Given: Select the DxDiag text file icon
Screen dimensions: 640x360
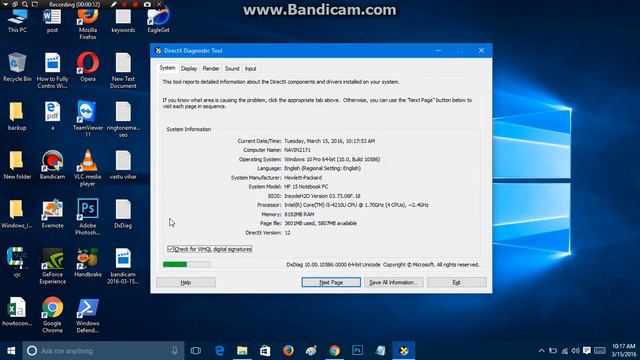Looking at the screenshot, I should click(123, 213).
